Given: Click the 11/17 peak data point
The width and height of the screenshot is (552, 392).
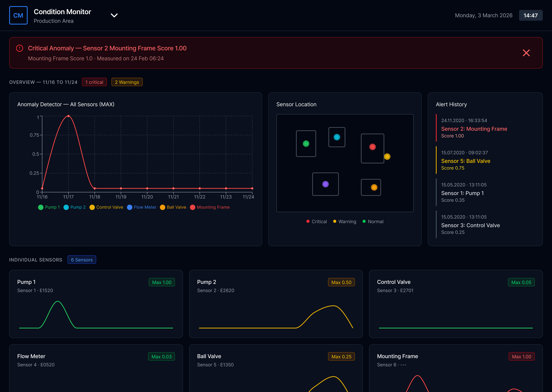Looking at the screenshot, I should tap(68, 116).
